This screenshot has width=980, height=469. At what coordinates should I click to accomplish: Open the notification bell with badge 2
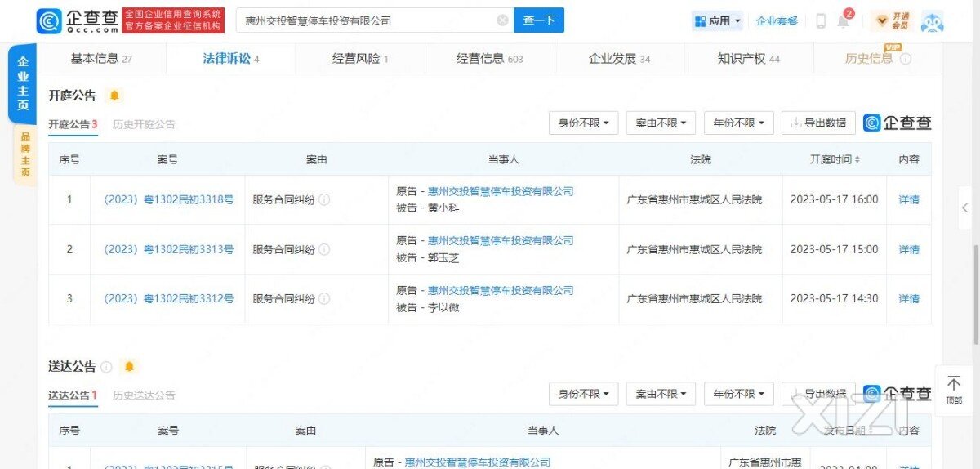coord(843,20)
